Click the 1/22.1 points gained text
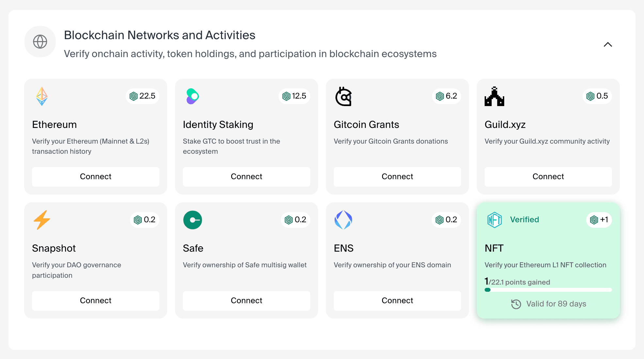This screenshot has width=644, height=359. [x=517, y=282]
